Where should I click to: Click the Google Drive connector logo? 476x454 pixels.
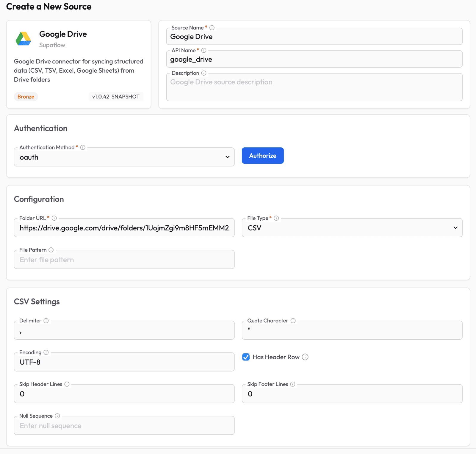(23, 39)
